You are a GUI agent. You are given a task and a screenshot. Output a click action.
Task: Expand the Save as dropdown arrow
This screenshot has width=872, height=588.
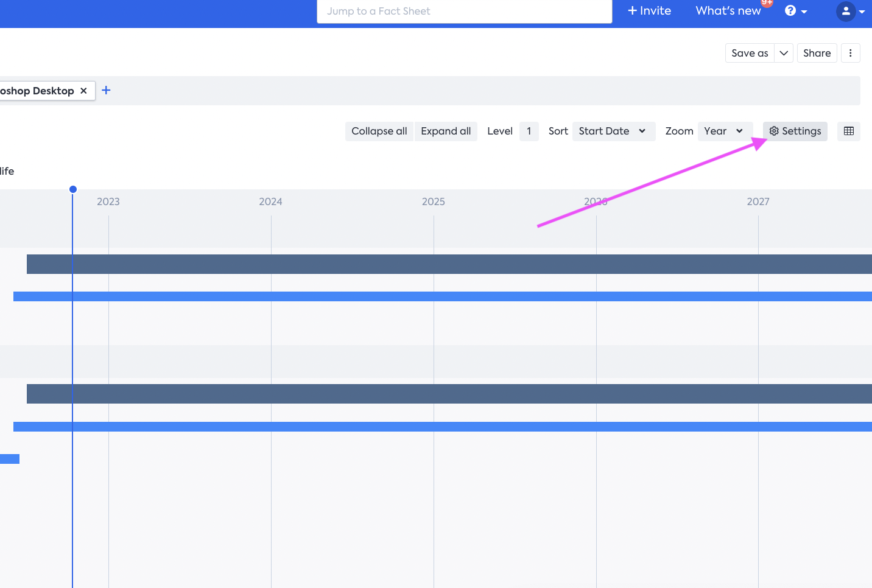[784, 53]
